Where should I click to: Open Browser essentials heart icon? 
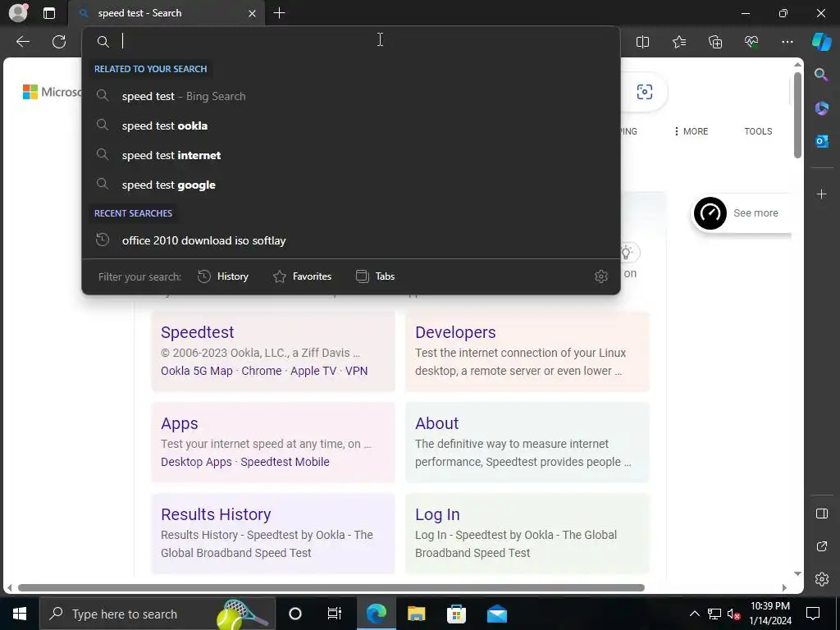(x=751, y=42)
